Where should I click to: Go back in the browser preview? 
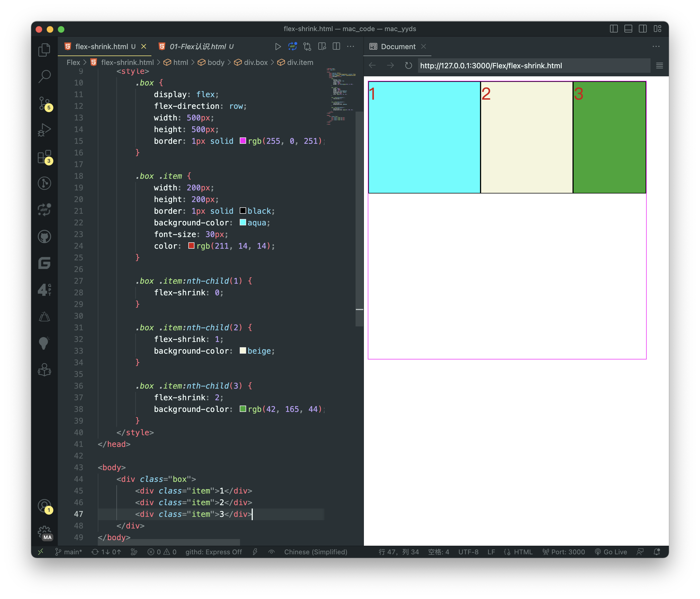click(x=372, y=66)
